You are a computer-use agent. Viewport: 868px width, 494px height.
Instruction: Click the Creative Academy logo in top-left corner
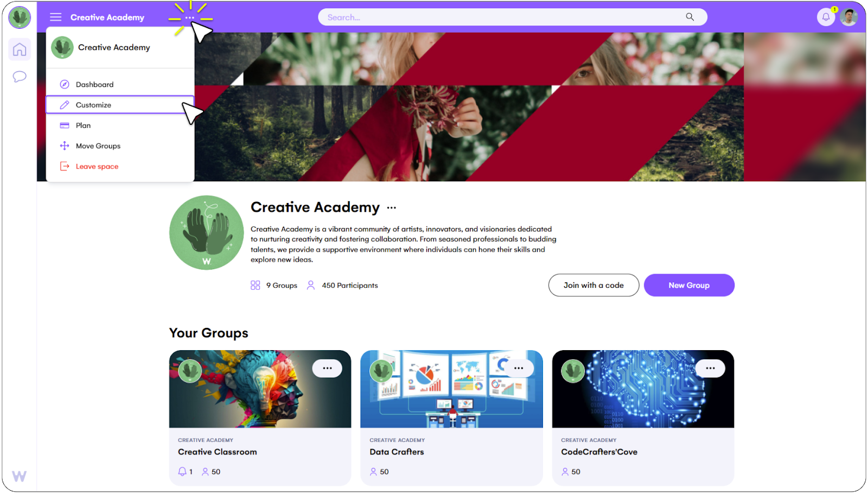[20, 17]
